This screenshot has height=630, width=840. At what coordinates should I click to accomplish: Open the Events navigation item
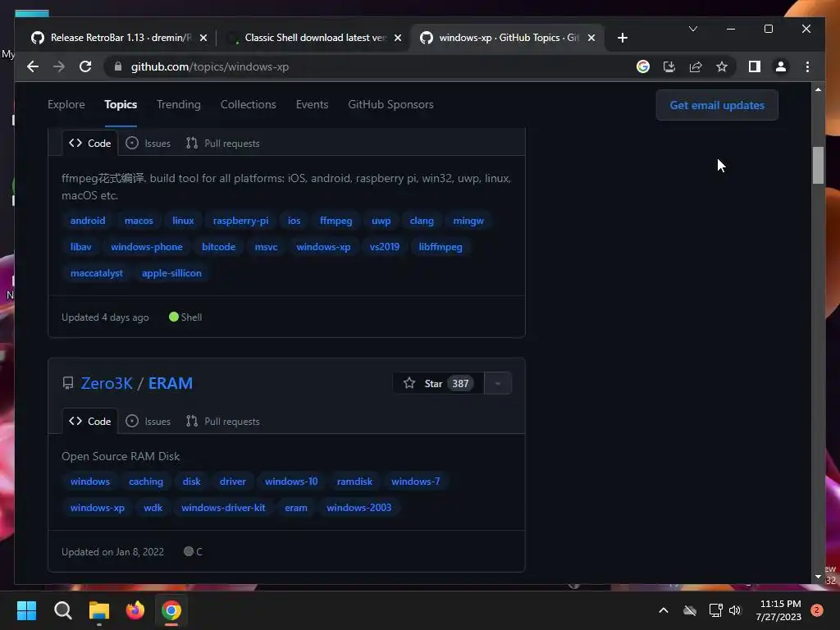pyautogui.click(x=312, y=104)
